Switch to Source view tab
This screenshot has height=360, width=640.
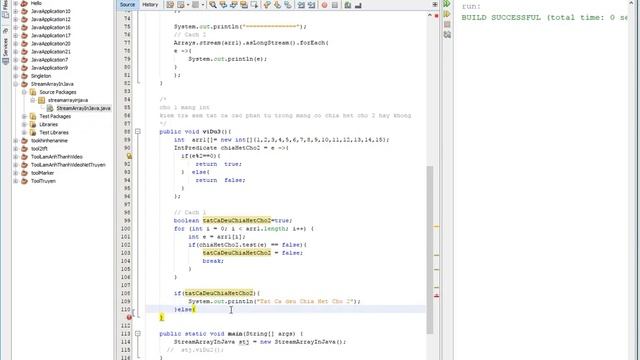pyautogui.click(x=127, y=4)
